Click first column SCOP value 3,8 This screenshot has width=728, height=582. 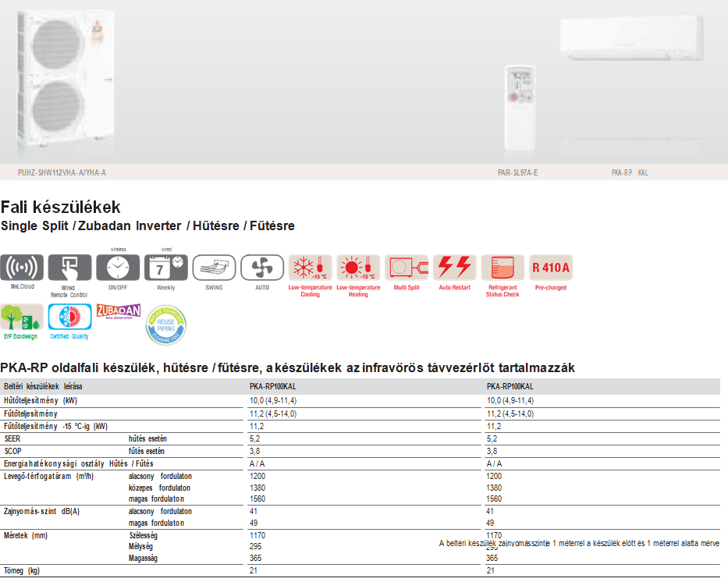pos(254,451)
